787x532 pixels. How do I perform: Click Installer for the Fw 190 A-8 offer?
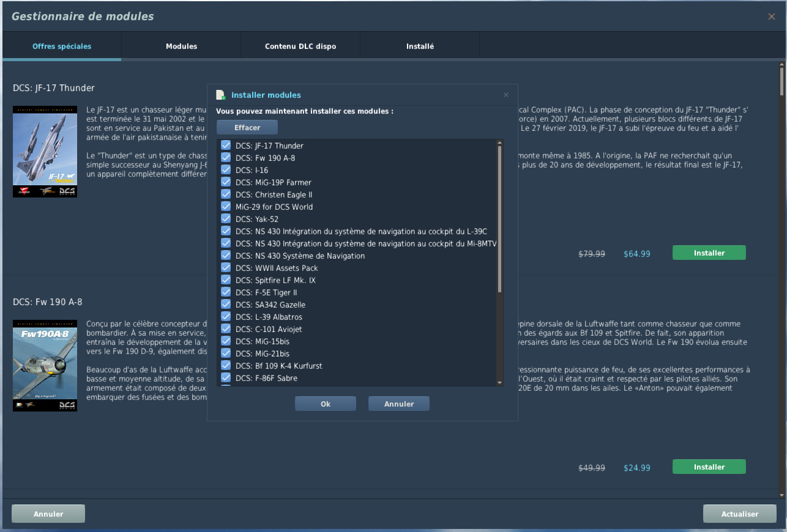pyautogui.click(x=709, y=467)
